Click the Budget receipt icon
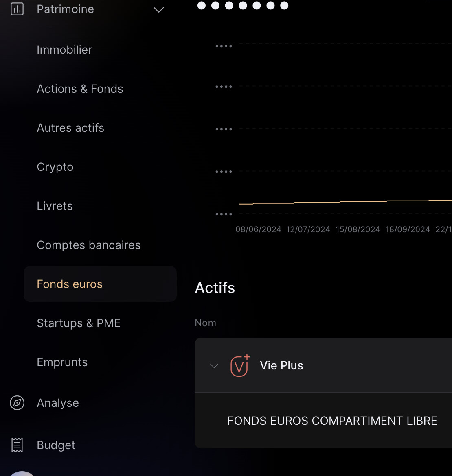Viewport: 452px width, 476px height. point(17,445)
